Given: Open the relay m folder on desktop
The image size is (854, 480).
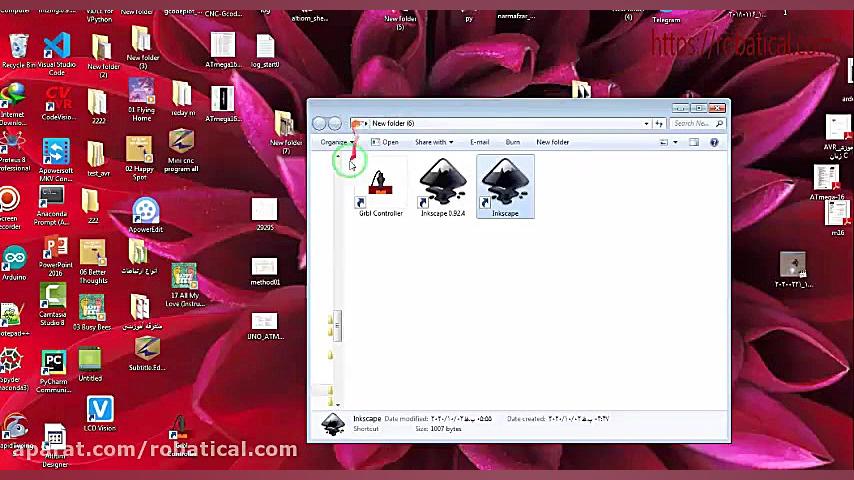Looking at the screenshot, I should coord(183,99).
